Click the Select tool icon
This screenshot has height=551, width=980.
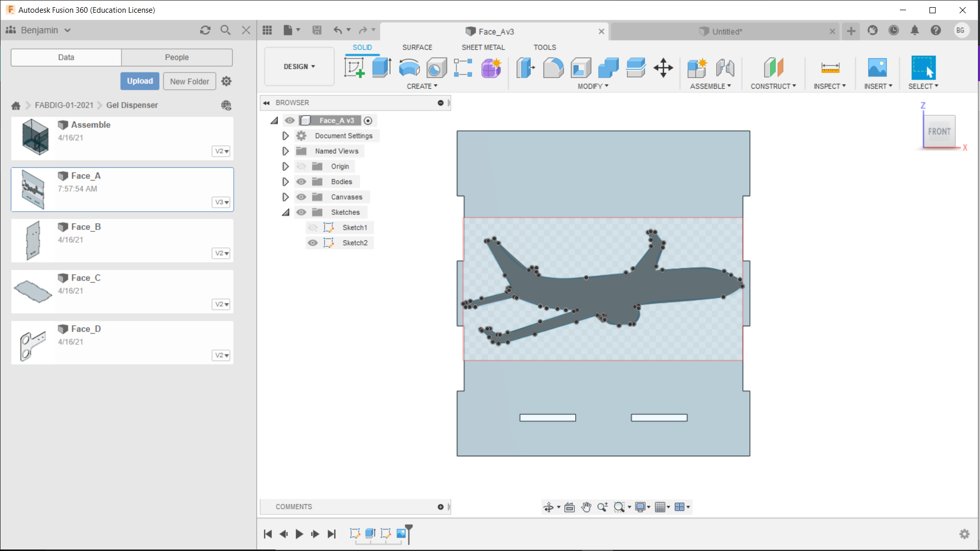click(x=923, y=67)
